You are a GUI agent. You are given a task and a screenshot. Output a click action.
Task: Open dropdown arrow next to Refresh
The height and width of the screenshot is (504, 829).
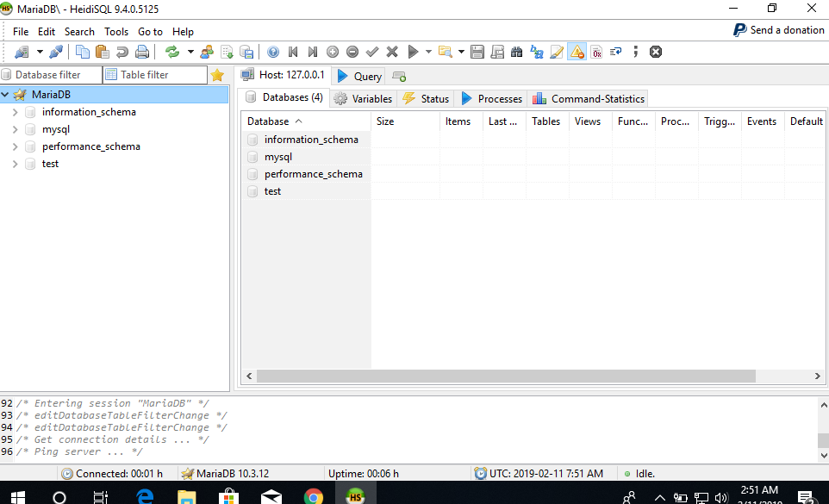[x=190, y=52]
